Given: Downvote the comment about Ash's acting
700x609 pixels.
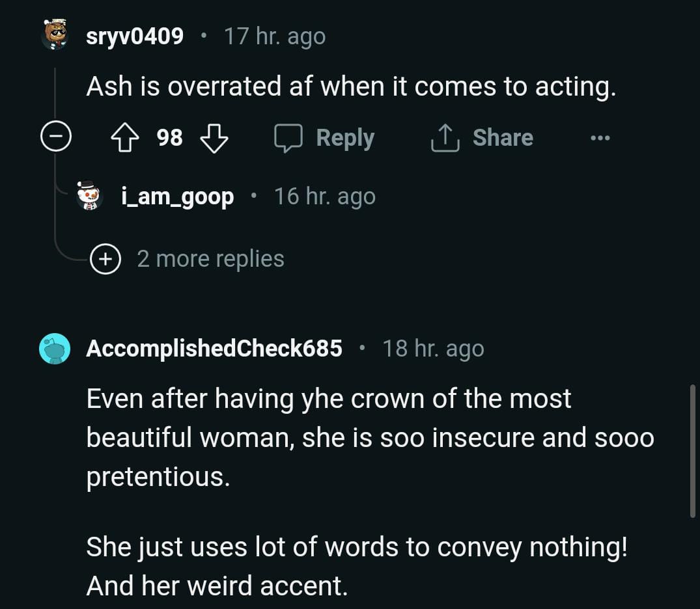Looking at the screenshot, I should pyautogui.click(x=214, y=138).
